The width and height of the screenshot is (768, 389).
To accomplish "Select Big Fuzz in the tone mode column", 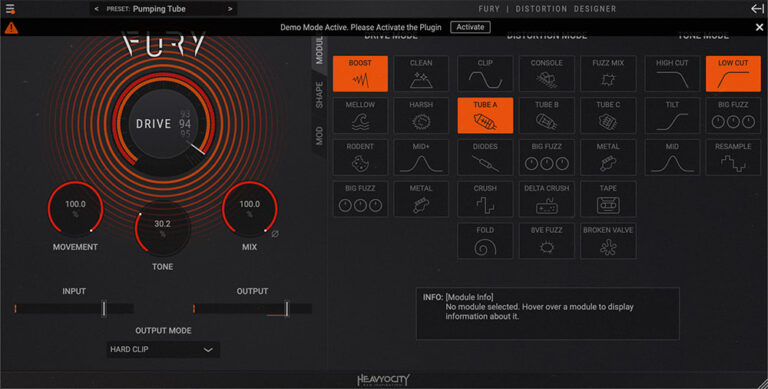I will (733, 115).
